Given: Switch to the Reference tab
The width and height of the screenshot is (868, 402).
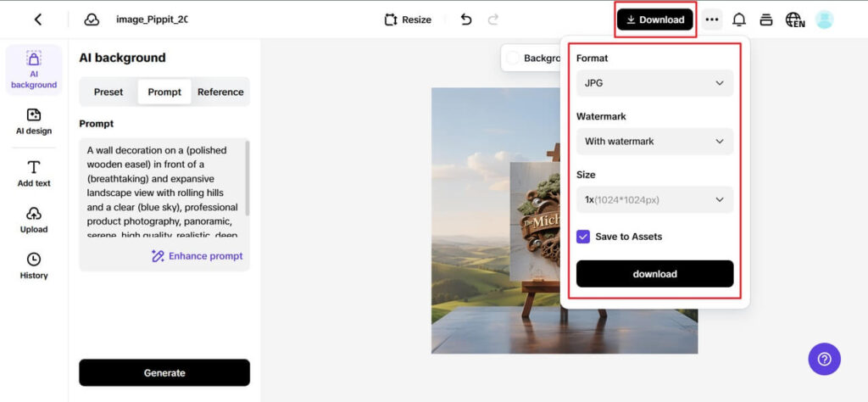Looking at the screenshot, I should 220,92.
